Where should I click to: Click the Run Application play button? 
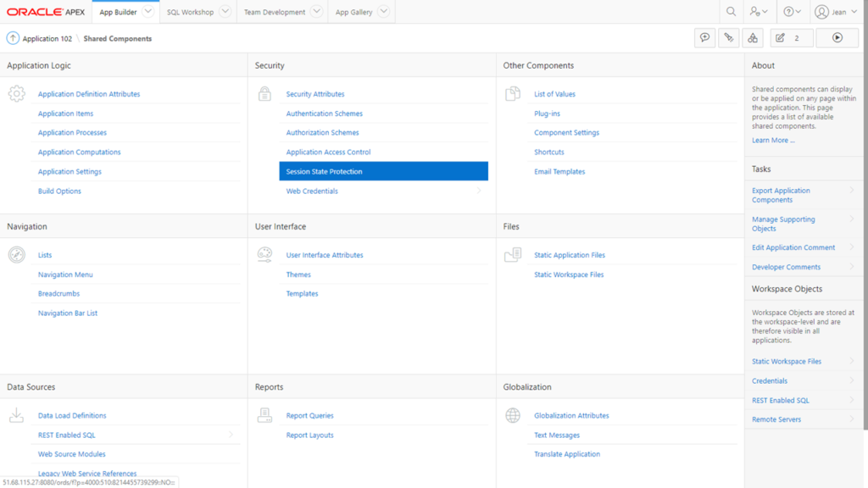(x=837, y=37)
